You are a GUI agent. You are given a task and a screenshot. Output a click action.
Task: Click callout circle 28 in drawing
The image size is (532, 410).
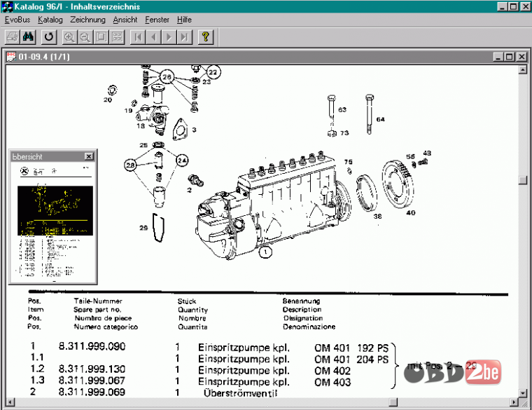[x=131, y=165]
